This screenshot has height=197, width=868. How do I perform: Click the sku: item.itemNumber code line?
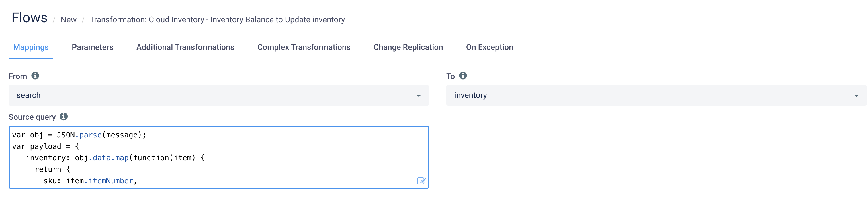coord(90,181)
